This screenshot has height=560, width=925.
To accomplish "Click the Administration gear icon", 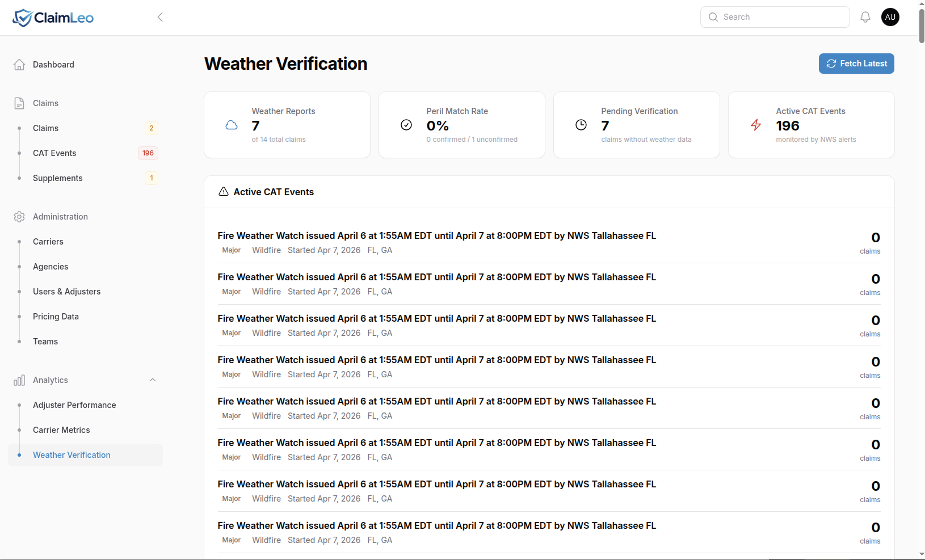I will coord(19,216).
